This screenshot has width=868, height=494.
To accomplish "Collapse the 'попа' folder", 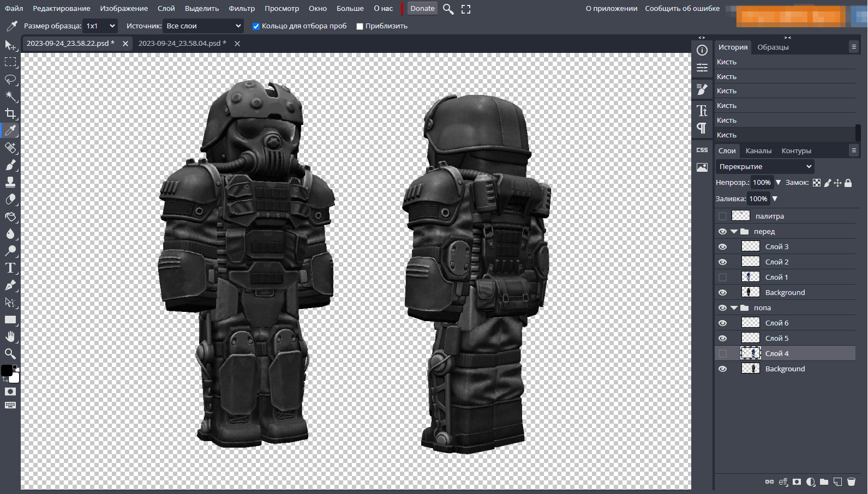I will pos(734,308).
